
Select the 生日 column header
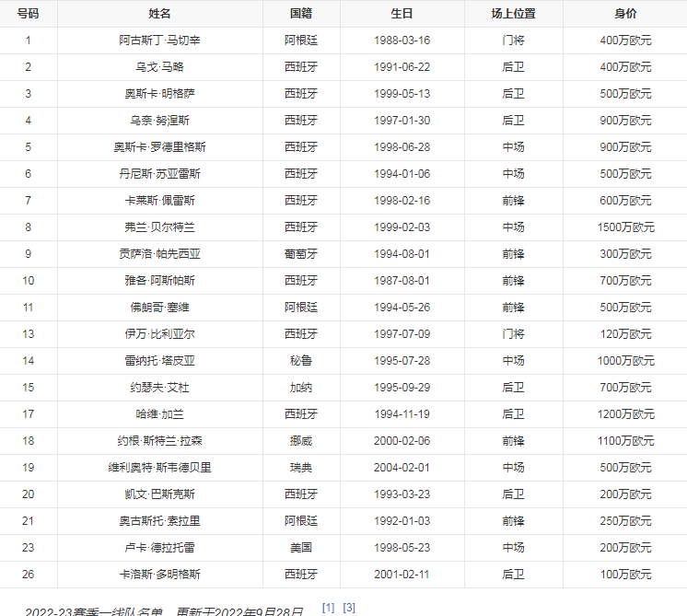[402, 14]
